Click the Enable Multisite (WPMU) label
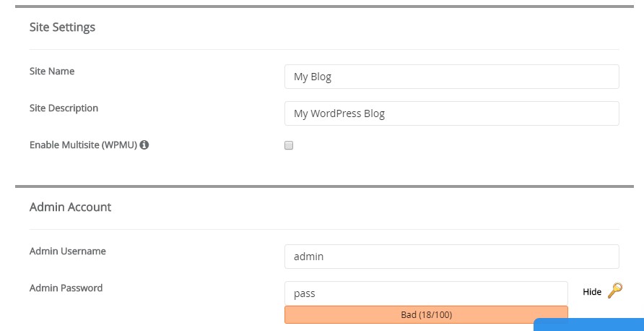Screen dimensions: 644x331 [x=83, y=145]
